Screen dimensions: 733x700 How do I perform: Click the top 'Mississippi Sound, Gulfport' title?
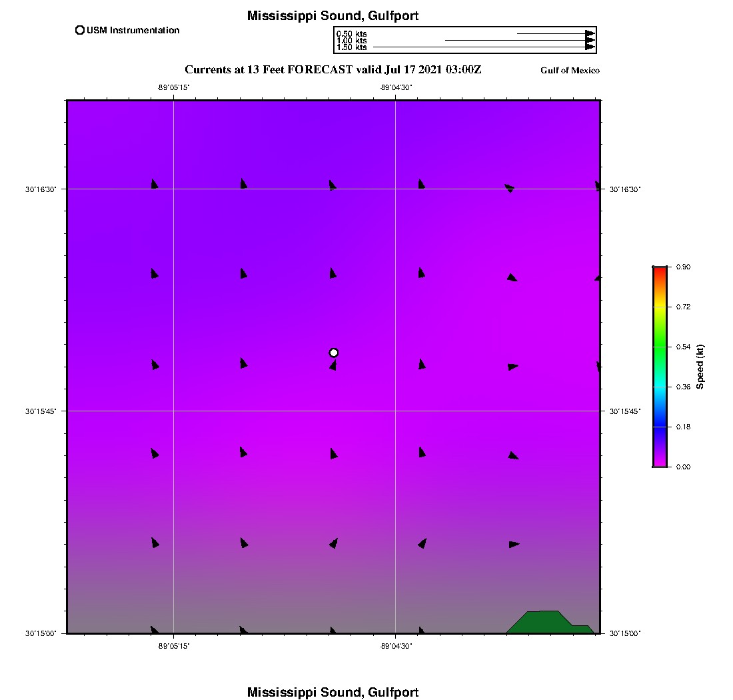point(333,16)
